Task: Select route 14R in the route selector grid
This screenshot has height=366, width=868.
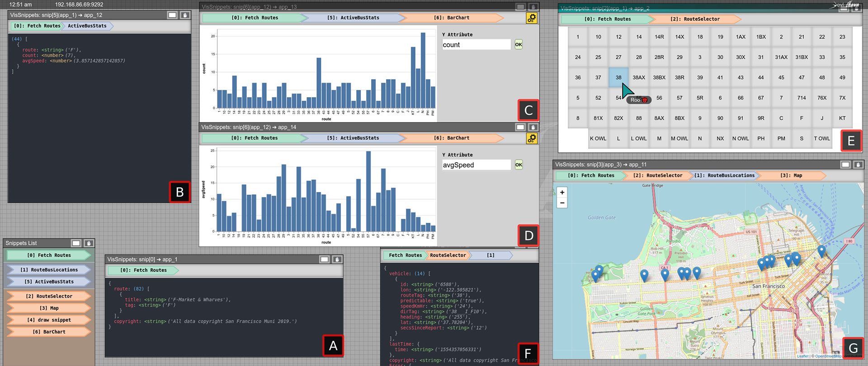Action: (x=659, y=37)
